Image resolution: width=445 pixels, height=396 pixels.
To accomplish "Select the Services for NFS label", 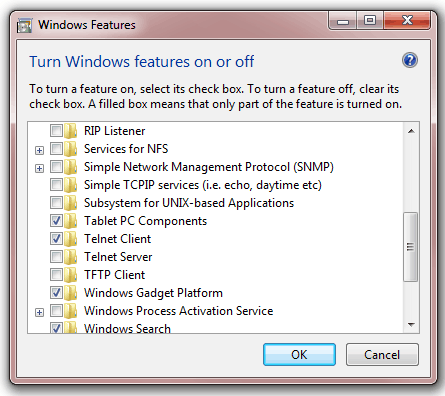I will [x=126, y=149].
